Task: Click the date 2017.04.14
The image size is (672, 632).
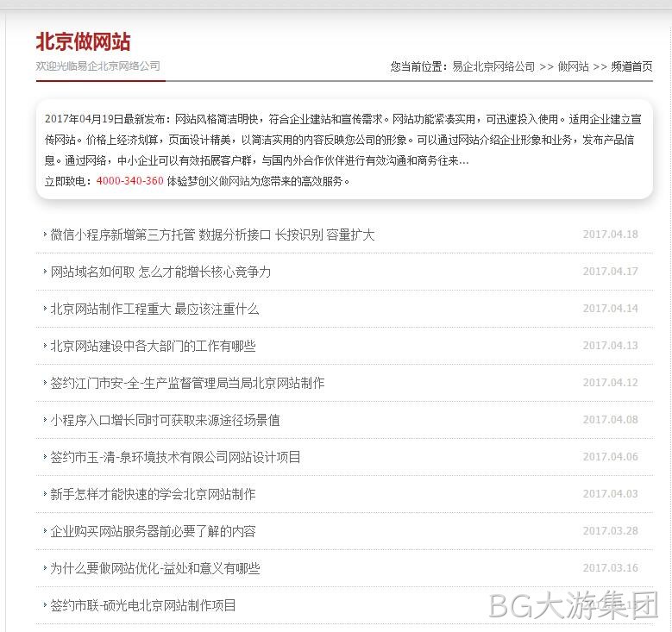Action: (x=610, y=309)
